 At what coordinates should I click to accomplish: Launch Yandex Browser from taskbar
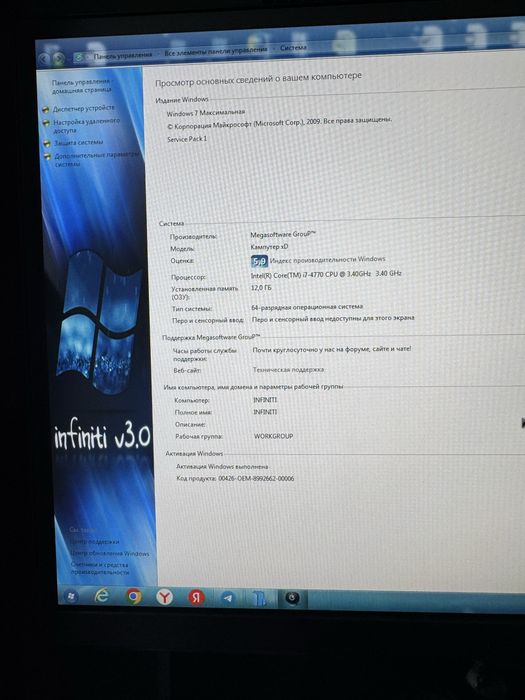[165, 597]
